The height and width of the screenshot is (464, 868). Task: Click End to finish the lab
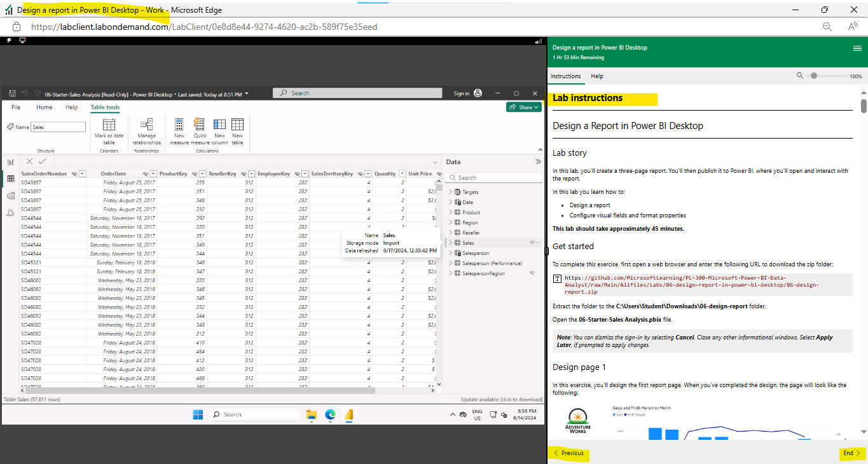click(851, 453)
